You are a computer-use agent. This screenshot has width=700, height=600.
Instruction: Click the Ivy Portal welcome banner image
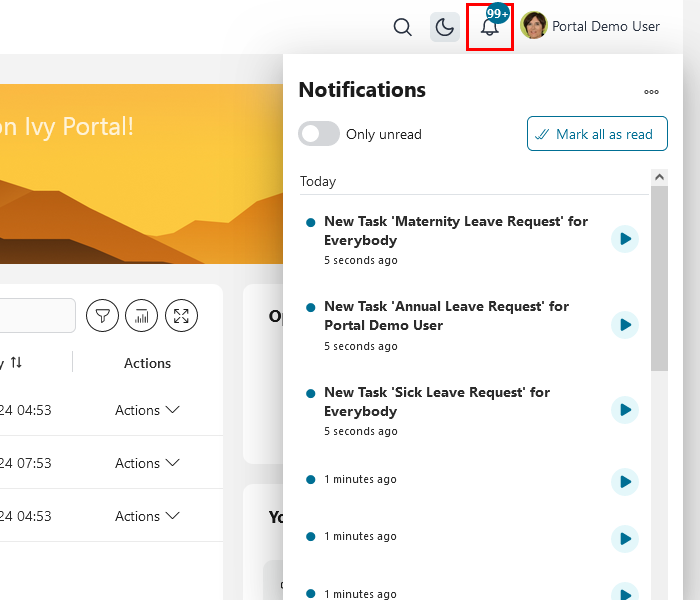tap(141, 174)
